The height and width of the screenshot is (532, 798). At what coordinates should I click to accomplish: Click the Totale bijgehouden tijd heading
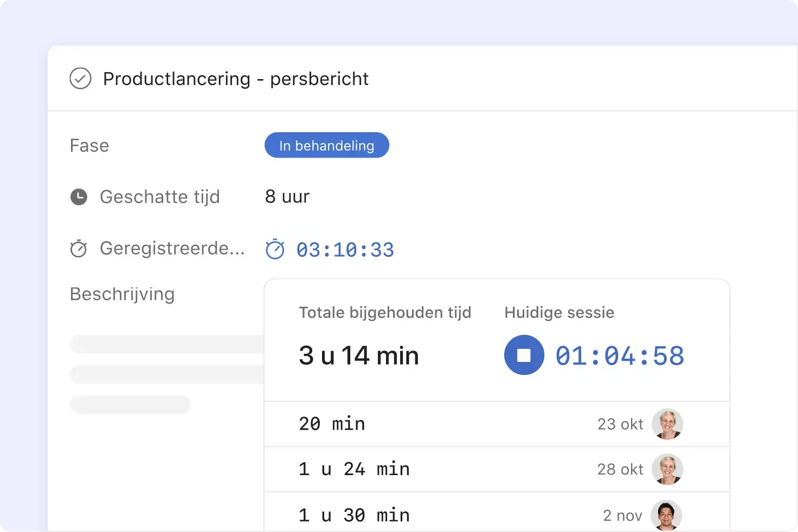point(385,313)
